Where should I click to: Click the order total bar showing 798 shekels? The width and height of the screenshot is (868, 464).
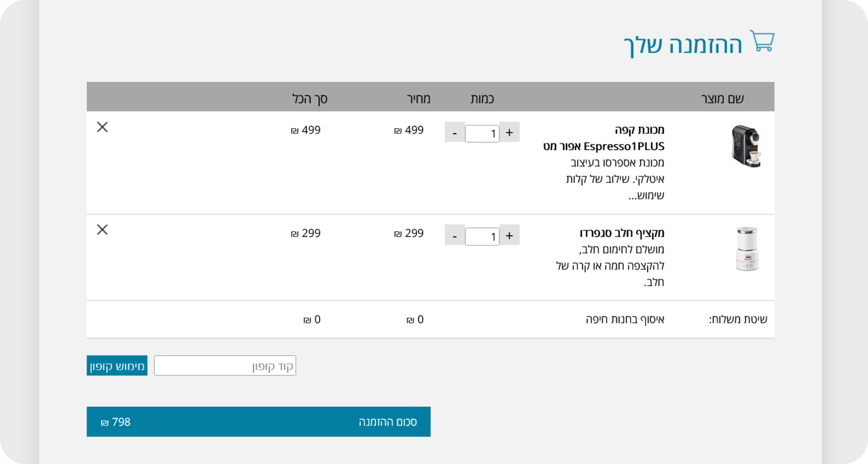pos(258,422)
